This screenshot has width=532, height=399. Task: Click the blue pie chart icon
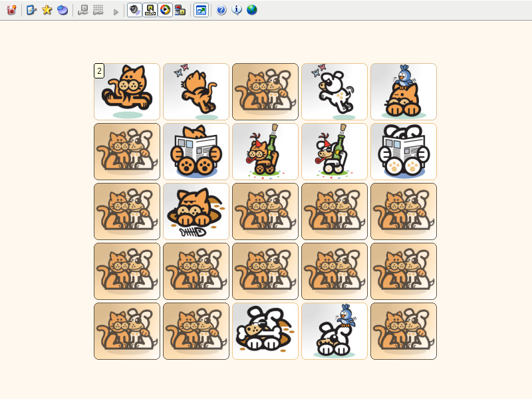[62, 10]
